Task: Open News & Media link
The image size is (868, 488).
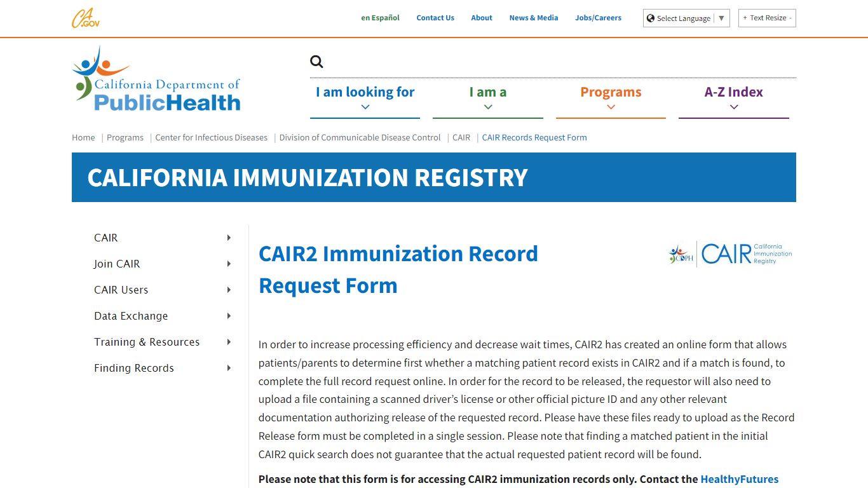Action: coord(534,18)
